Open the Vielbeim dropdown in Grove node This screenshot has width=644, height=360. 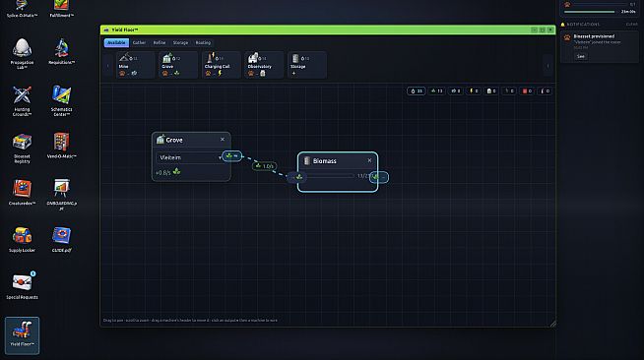point(190,157)
